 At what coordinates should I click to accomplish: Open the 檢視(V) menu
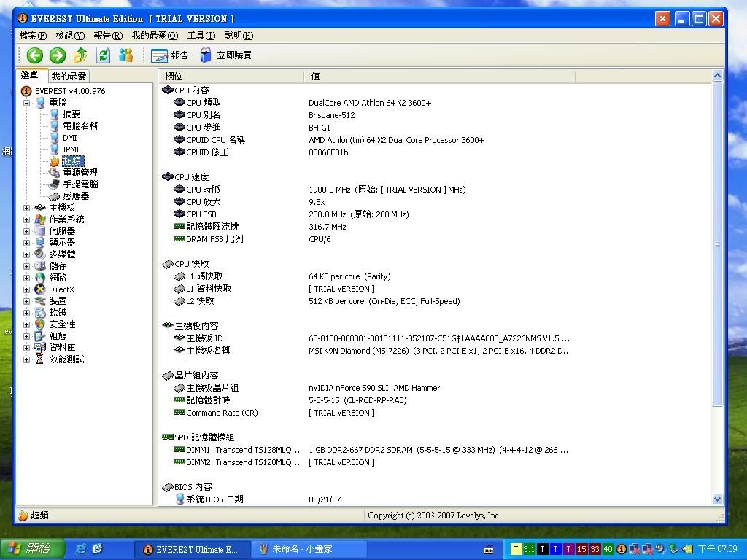pos(70,36)
